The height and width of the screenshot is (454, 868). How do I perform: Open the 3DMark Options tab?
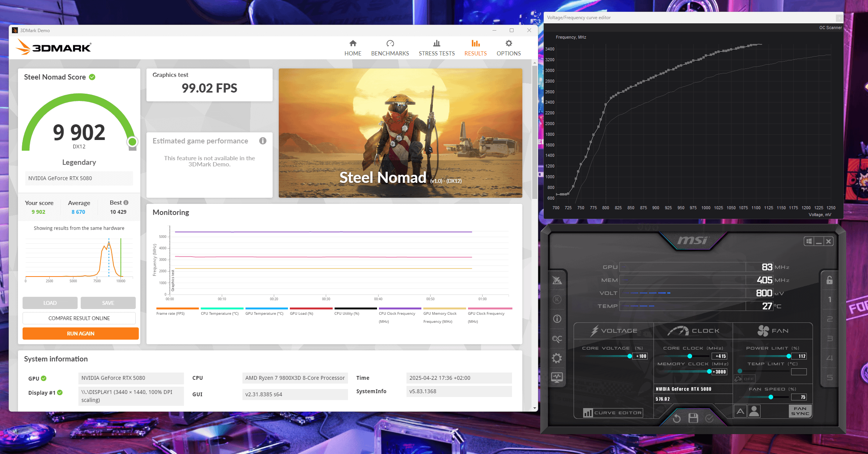[x=509, y=48]
